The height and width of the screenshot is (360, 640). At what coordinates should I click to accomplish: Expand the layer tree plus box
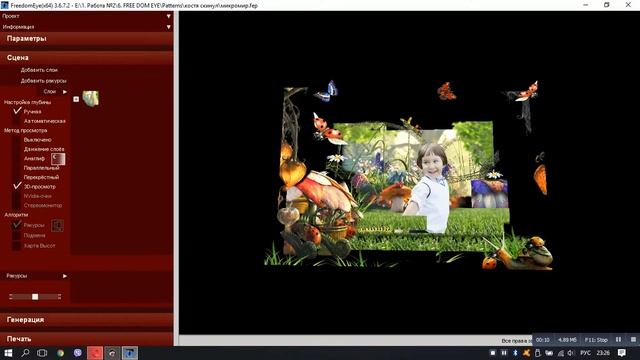76,99
